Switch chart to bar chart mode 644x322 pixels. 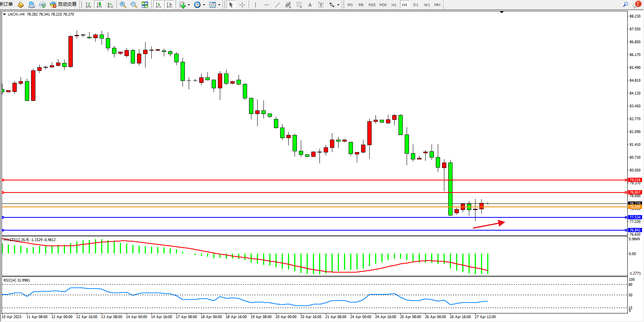coord(88,5)
